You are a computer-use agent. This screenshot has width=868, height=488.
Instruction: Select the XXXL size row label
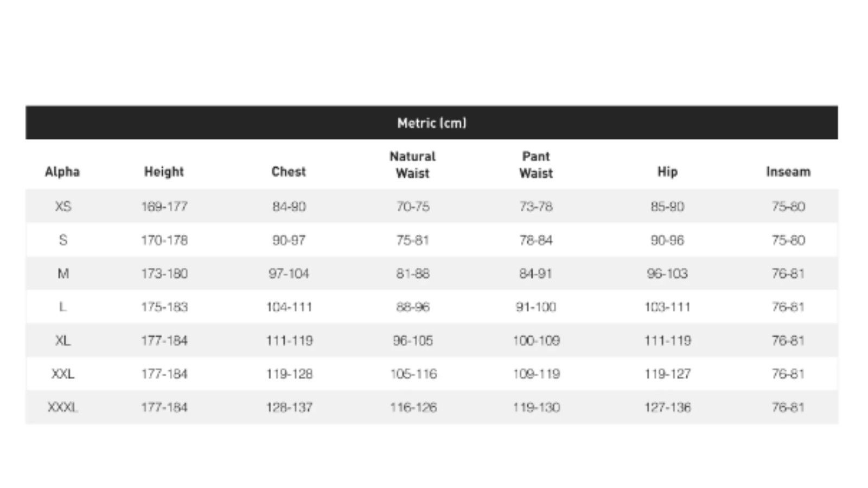[63, 407]
